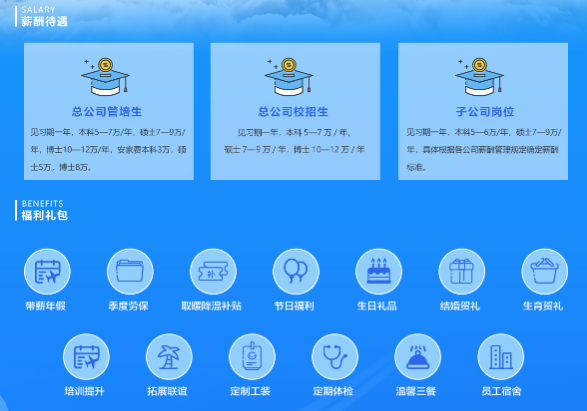Click the 结婚贺礼 label
This screenshot has height=411, width=587.
460,306
